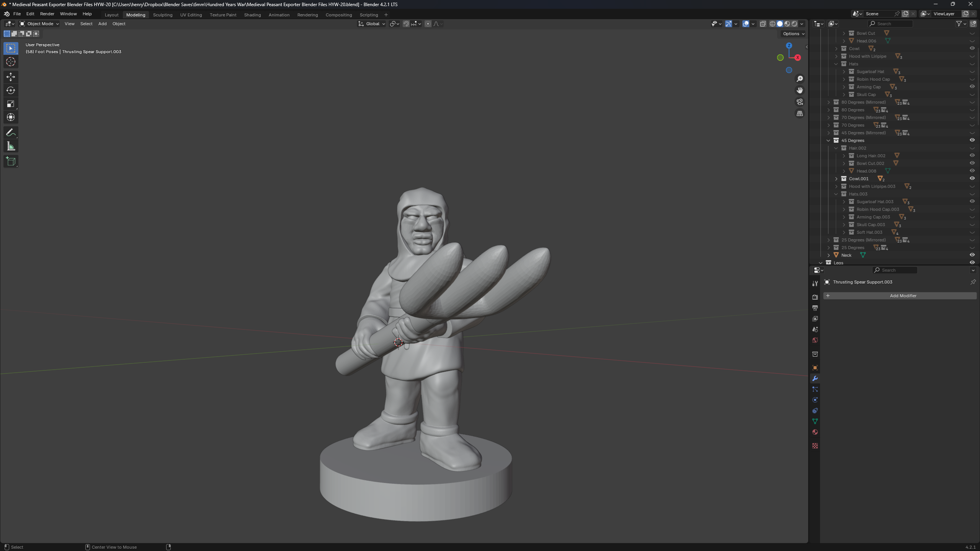Select the Move tool
Image resolution: width=980 pixels, height=551 pixels.
pyautogui.click(x=11, y=77)
